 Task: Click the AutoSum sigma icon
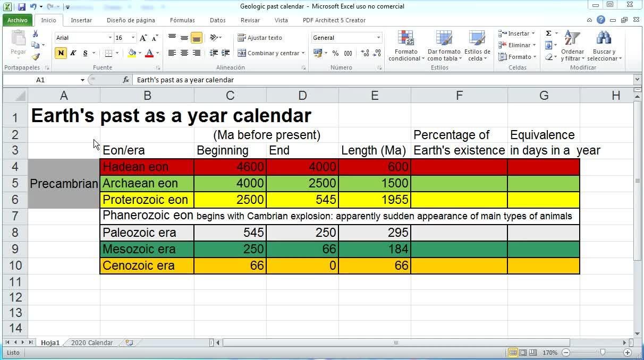[x=548, y=33]
